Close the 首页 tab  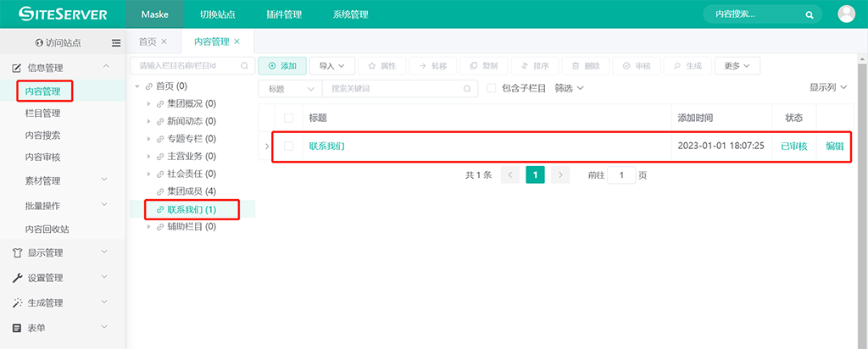164,42
